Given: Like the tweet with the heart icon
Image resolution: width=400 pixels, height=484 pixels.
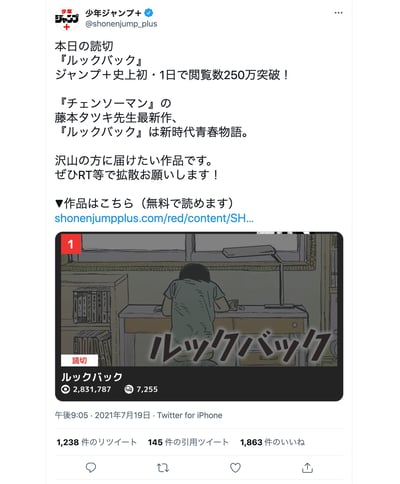Looking at the screenshot, I should tap(235, 468).
